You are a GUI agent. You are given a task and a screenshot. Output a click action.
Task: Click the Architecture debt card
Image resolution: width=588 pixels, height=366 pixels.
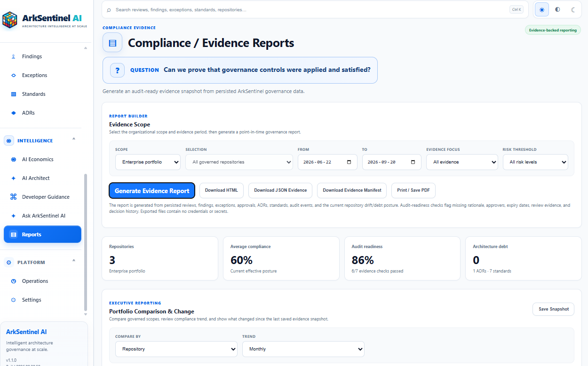pyautogui.click(x=524, y=258)
